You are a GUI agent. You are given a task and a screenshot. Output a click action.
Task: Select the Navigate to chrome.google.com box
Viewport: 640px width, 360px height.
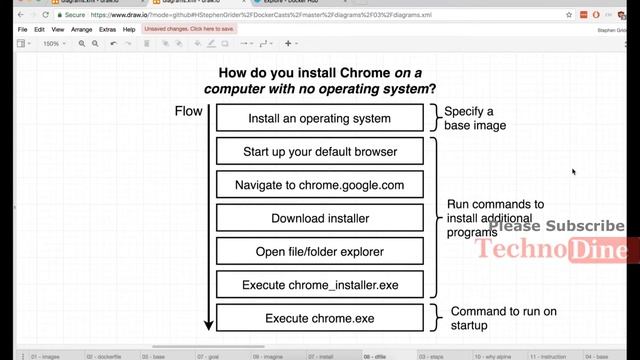[320, 184]
